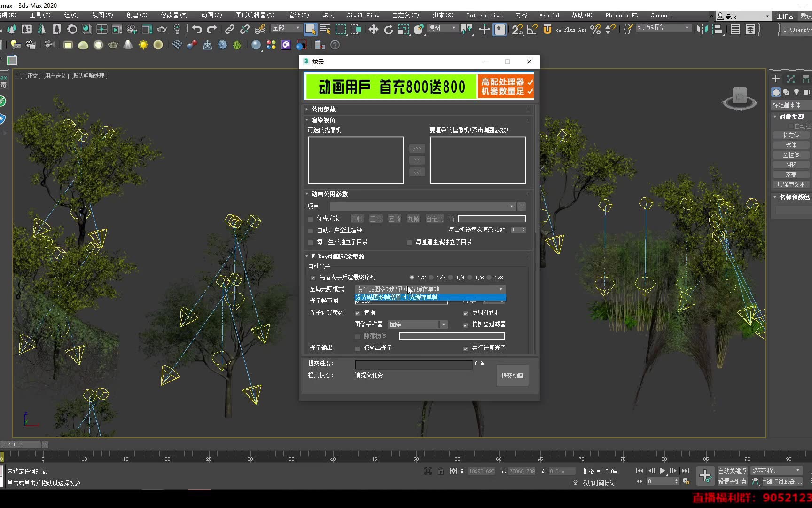Open the Corona menu

point(660,16)
